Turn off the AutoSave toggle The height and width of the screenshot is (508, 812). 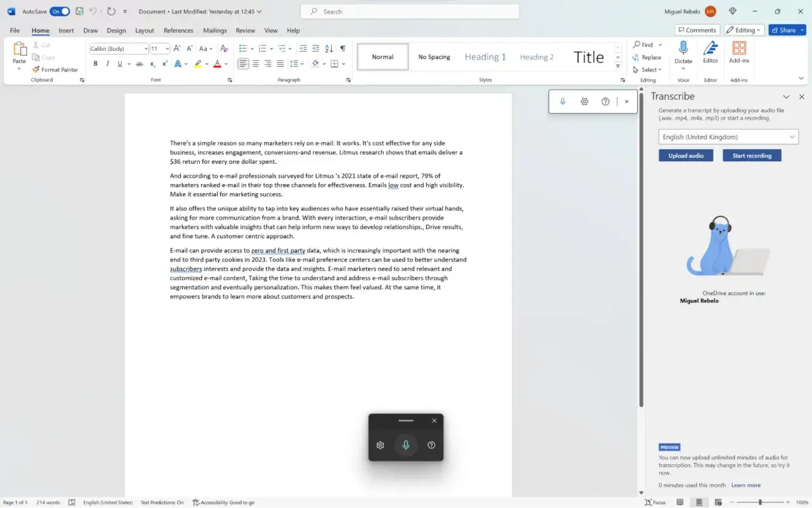[x=60, y=11]
